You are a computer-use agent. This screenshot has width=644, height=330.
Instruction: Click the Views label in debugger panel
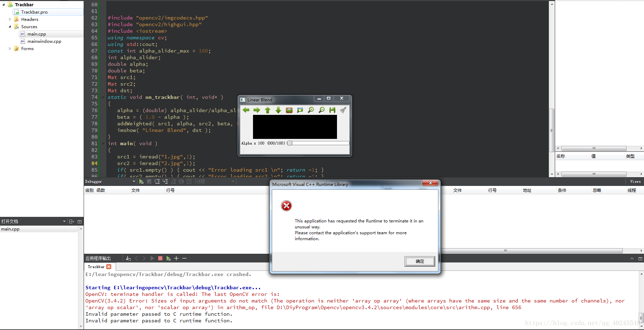pos(635,181)
